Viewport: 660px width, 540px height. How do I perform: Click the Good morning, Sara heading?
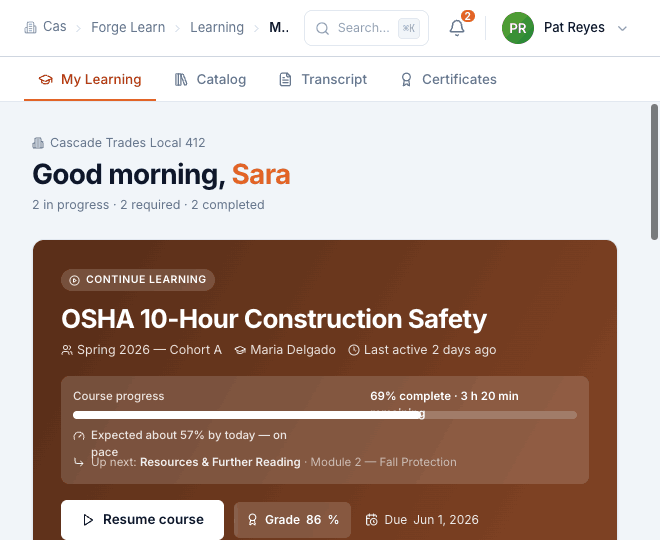pyautogui.click(x=161, y=175)
